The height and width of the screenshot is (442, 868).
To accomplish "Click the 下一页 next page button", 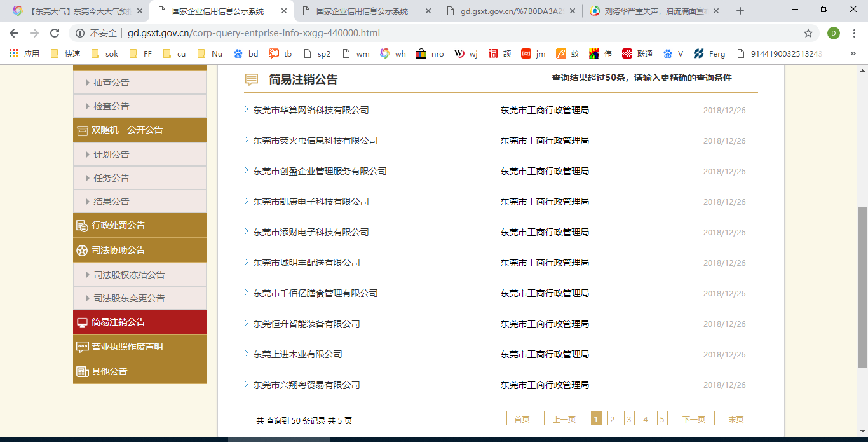I will click(694, 418).
